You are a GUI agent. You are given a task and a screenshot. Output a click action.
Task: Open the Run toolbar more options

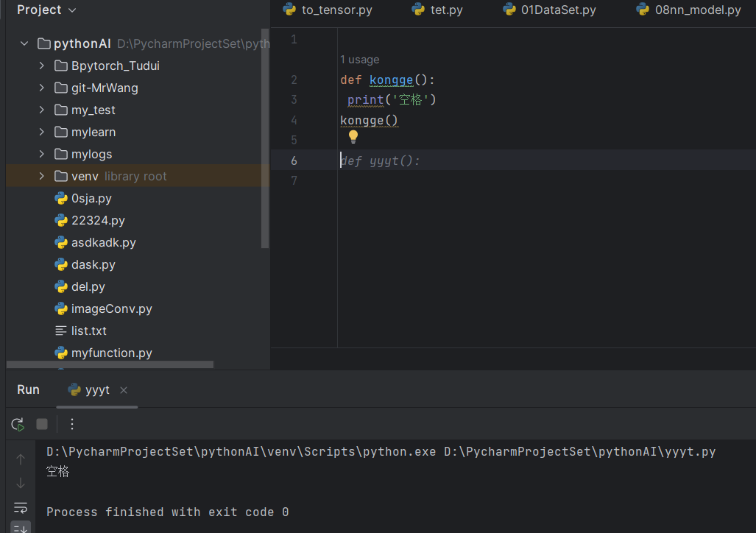tap(72, 424)
